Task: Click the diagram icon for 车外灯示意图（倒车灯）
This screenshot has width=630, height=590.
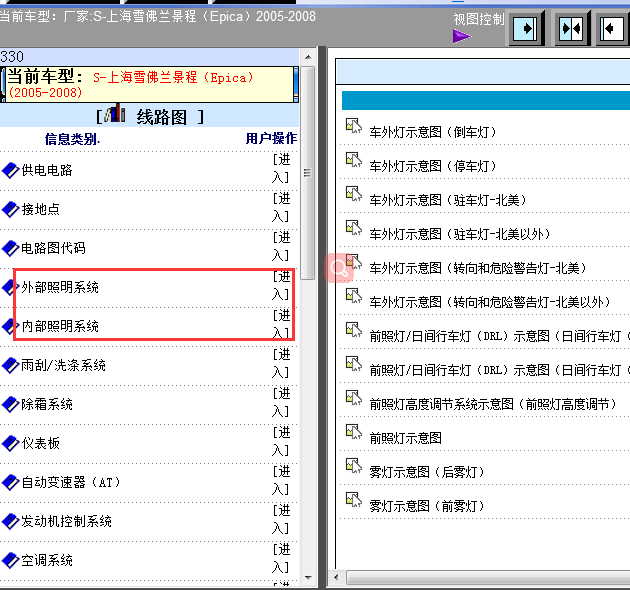Action: (354, 126)
